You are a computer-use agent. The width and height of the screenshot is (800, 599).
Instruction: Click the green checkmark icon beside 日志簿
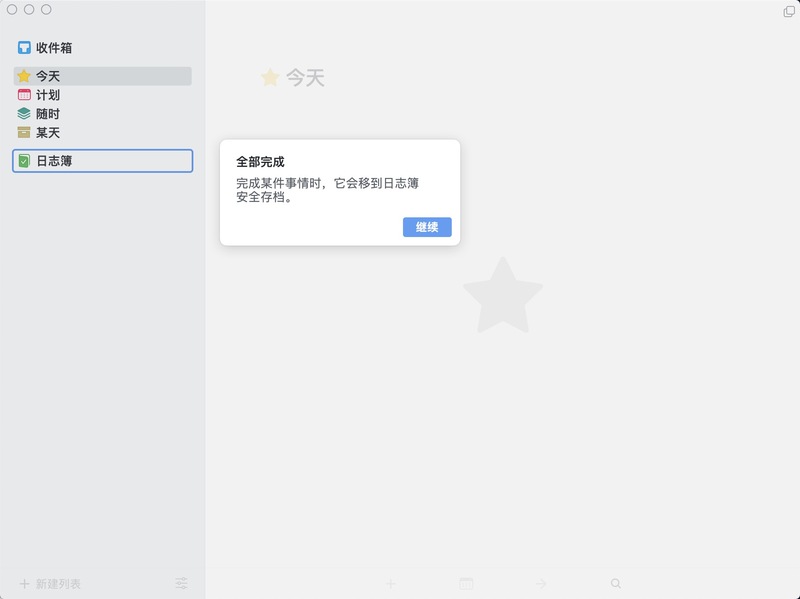[22, 160]
